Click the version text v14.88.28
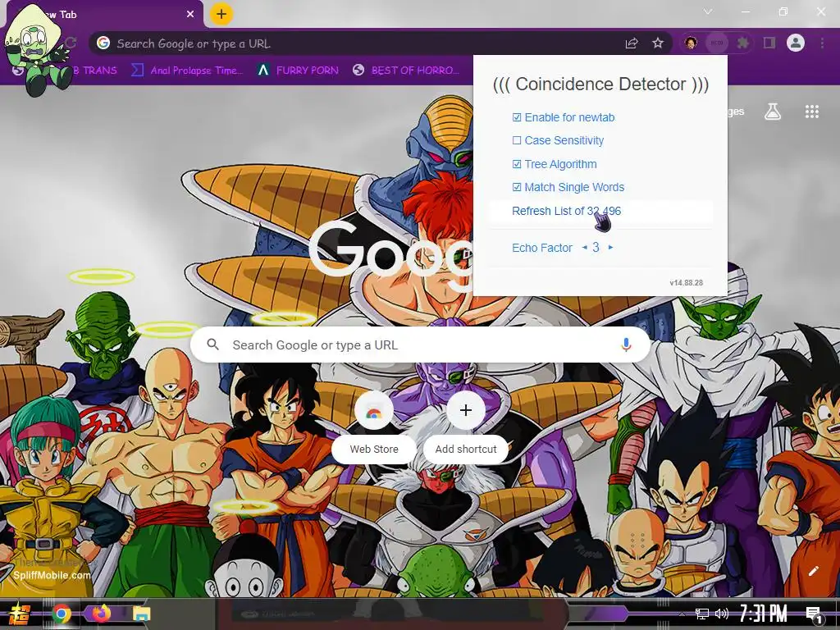Viewport: 840px width, 630px height. (687, 283)
